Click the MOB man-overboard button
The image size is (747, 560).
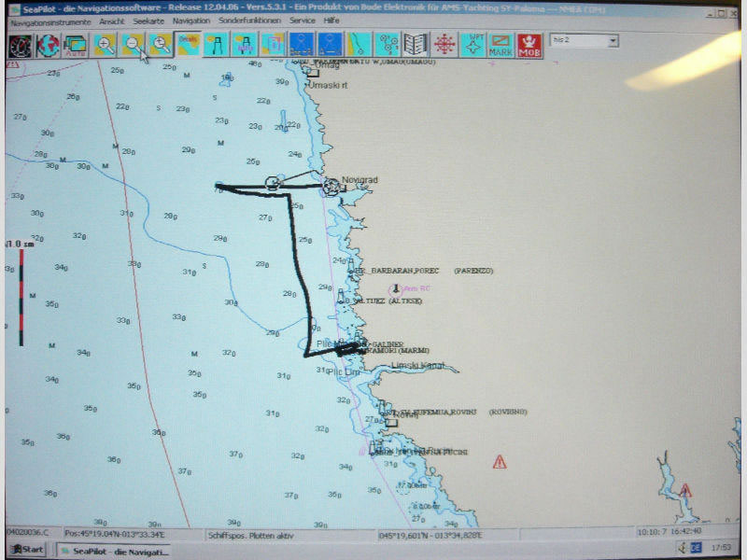pos(530,44)
